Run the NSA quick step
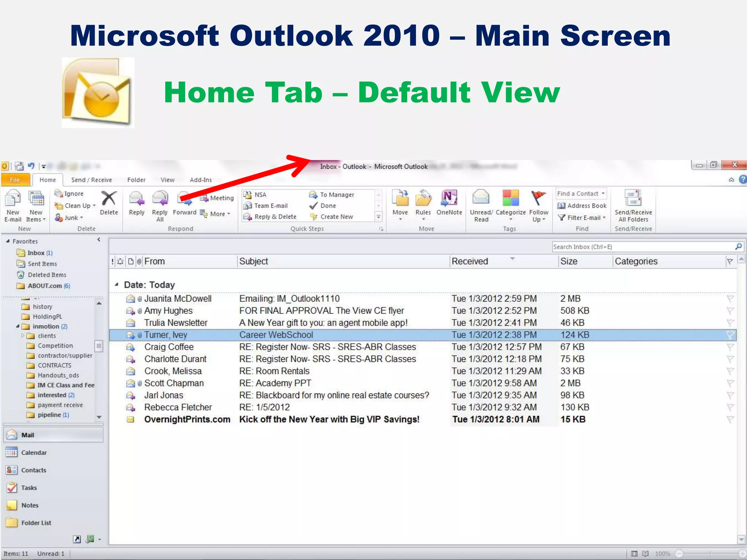The height and width of the screenshot is (560, 747). [x=255, y=195]
